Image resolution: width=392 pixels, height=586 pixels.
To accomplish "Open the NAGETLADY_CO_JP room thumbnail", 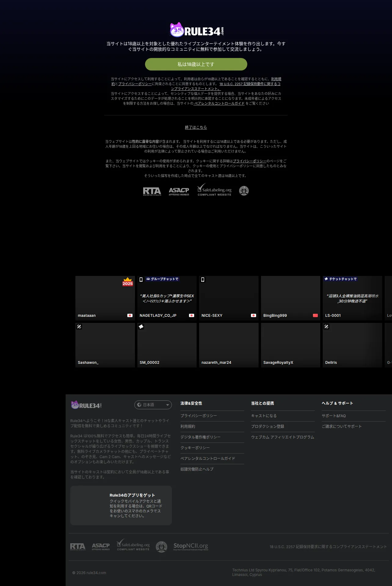I will click(x=167, y=298).
